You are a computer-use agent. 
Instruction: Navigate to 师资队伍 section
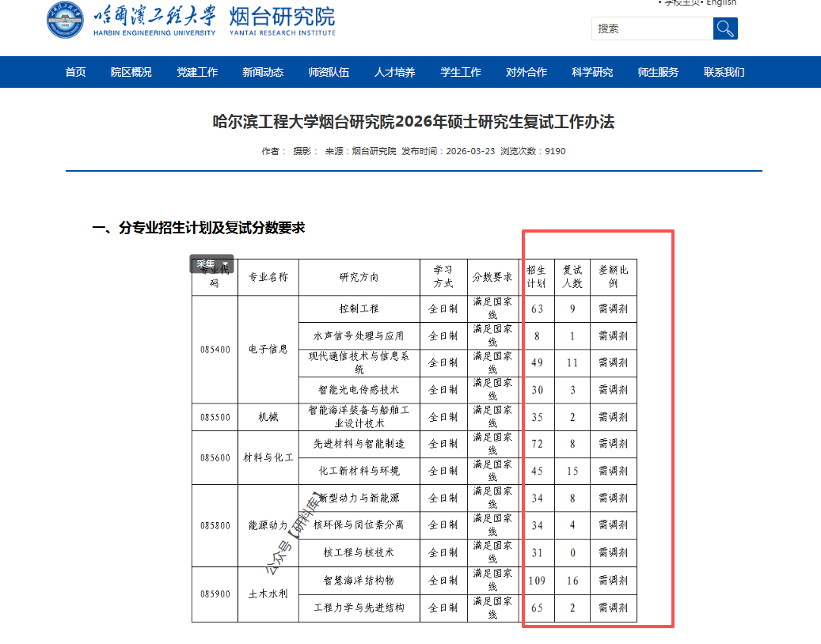coord(329,72)
